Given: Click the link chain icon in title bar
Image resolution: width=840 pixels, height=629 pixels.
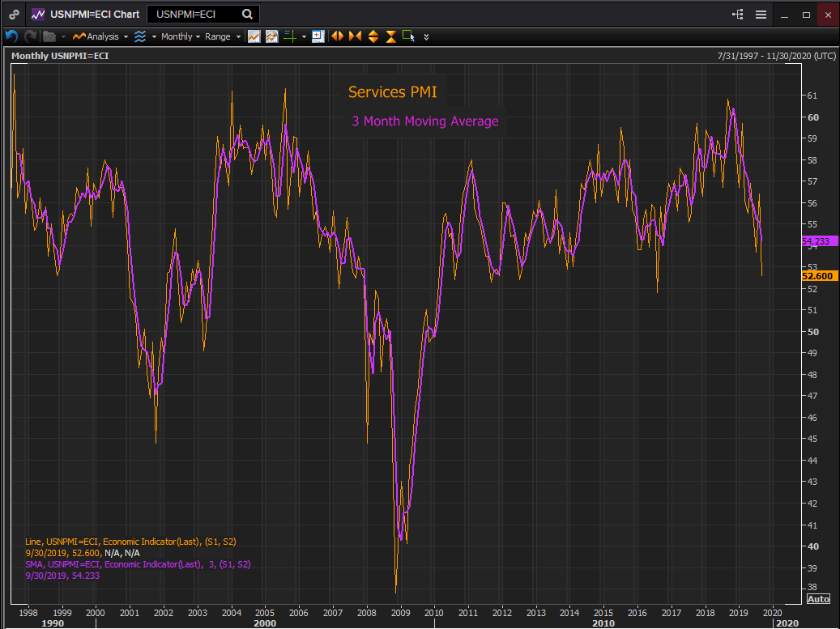Looking at the screenshot, I should [14, 14].
